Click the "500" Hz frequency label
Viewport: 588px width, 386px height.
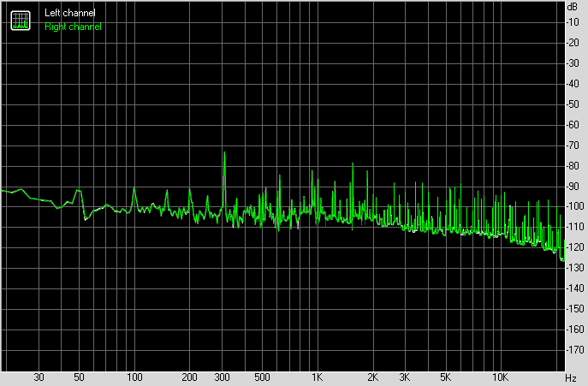[262, 377]
